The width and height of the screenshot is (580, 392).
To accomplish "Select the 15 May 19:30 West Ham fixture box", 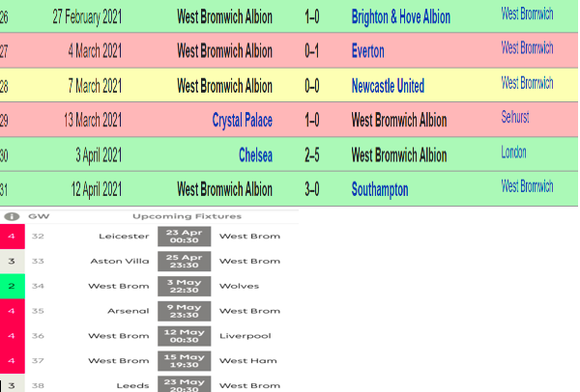I will [185, 361].
